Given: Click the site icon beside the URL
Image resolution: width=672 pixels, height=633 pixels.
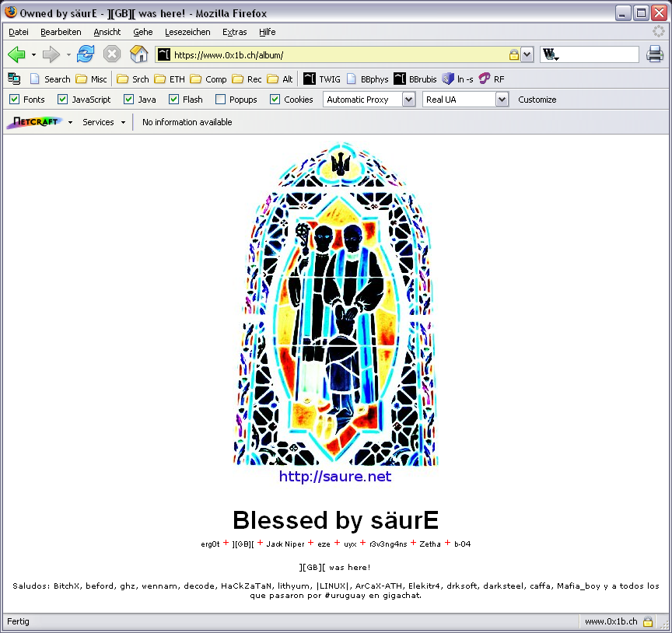Looking at the screenshot, I should [x=163, y=54].
